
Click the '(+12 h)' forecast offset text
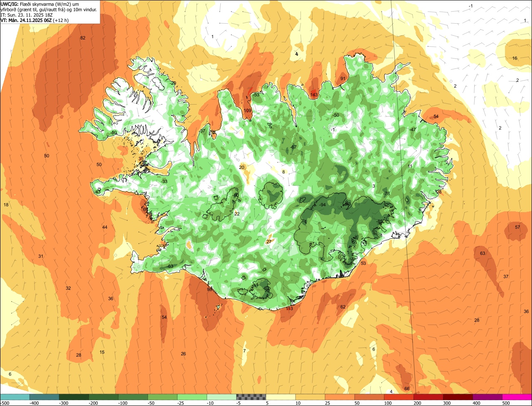point(61,20)
